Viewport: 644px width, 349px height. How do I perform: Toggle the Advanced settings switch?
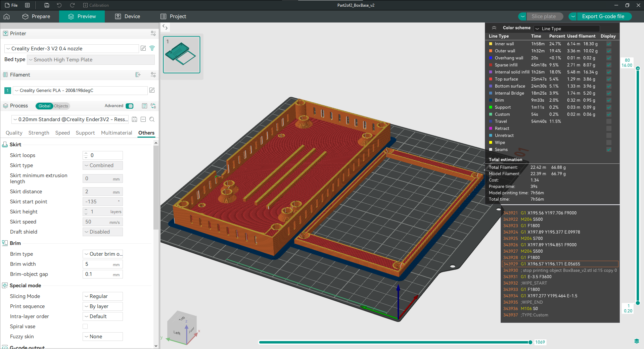(x=130, y=106)
